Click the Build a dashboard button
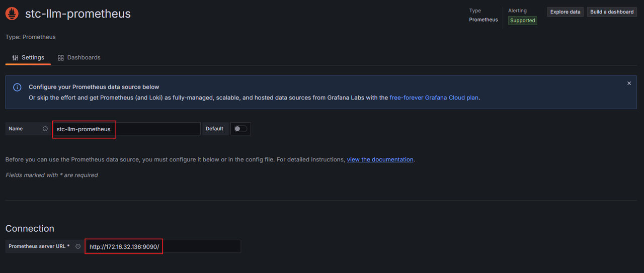This screenshot has height=273, width=644. tap(612, 12)
